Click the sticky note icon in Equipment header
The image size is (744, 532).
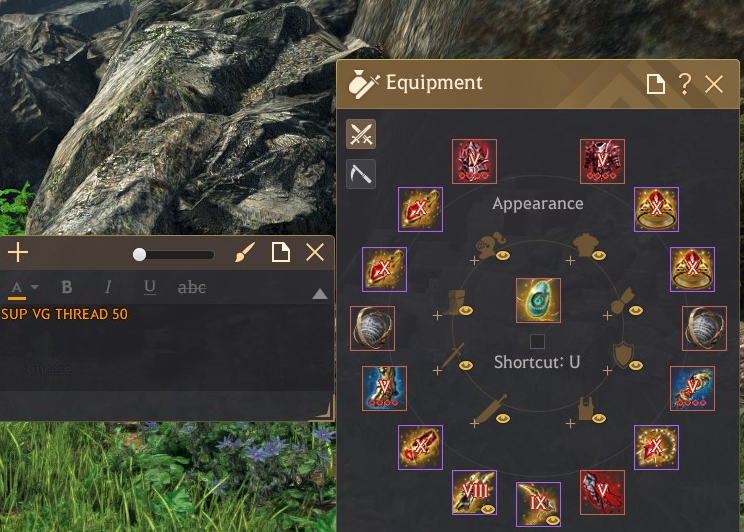coord(655,84)
